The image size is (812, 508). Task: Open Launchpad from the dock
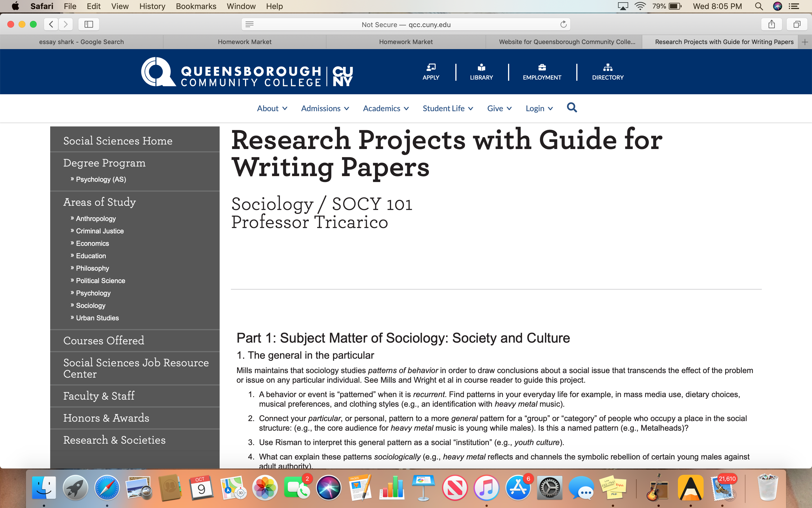coord(76,487)
